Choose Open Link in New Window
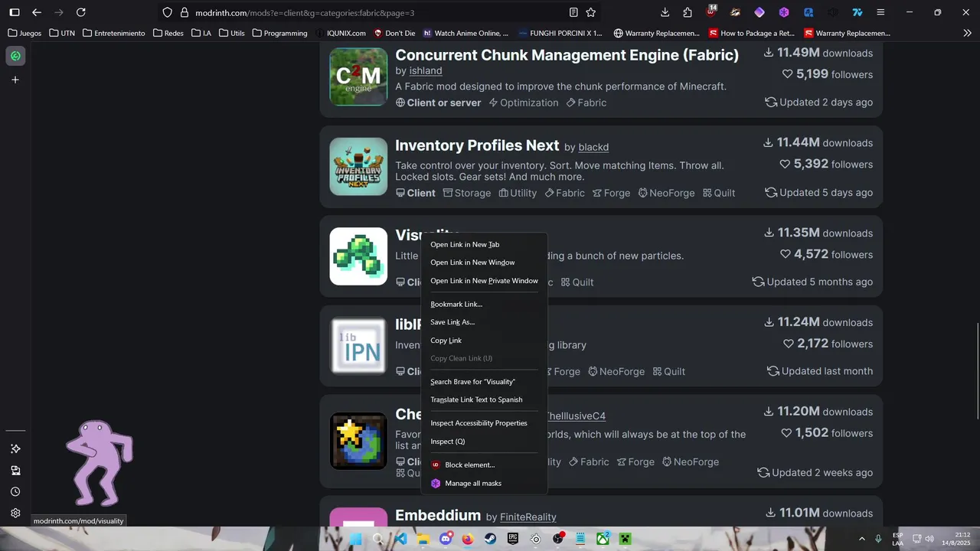 (x=484, y=262)
